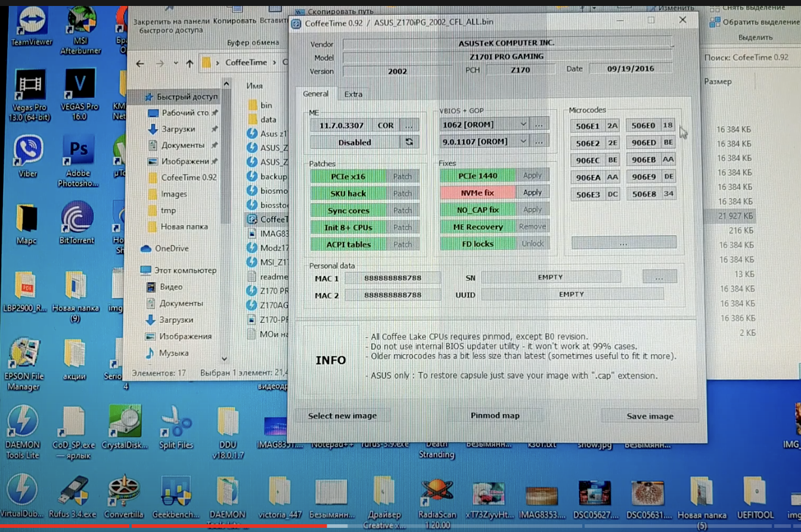The image size is (801, 532).
Task: Click the MAC 2 address field
Action: [393, 295]
